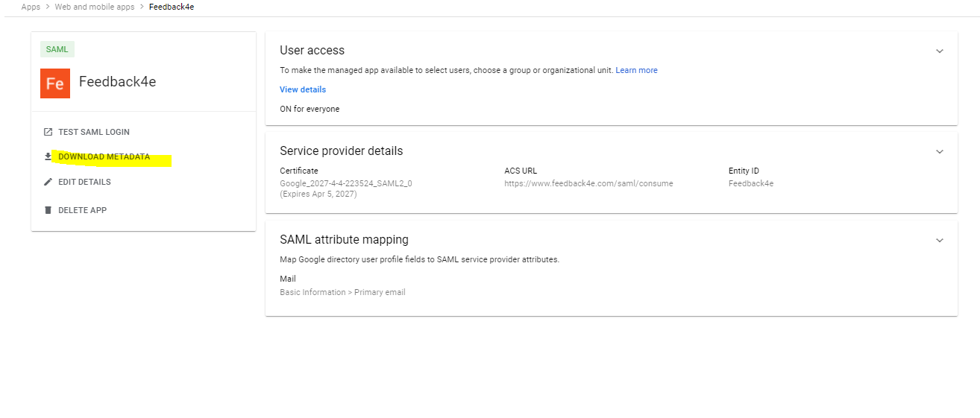Expand the SAML attribute mapping chevron

coord(940,240)
